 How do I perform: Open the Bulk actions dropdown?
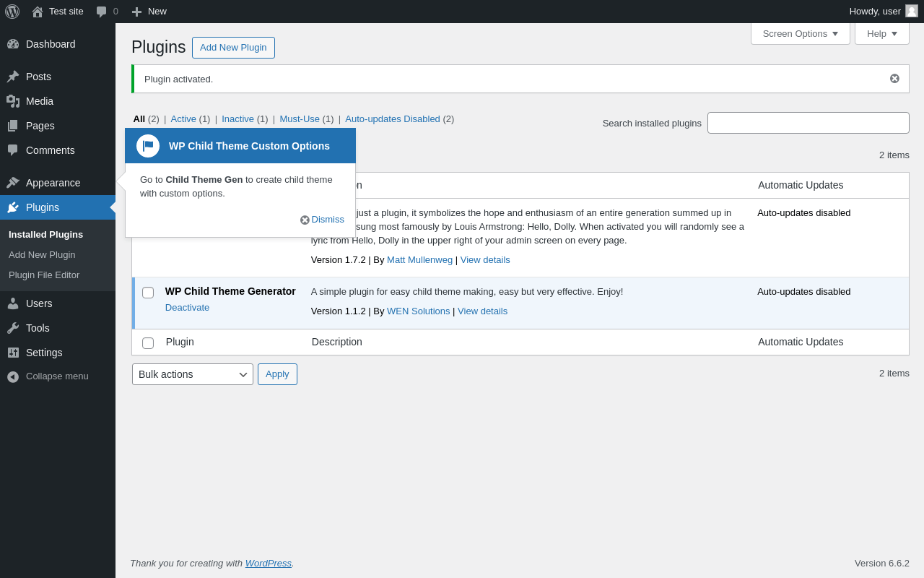[193, 374]
